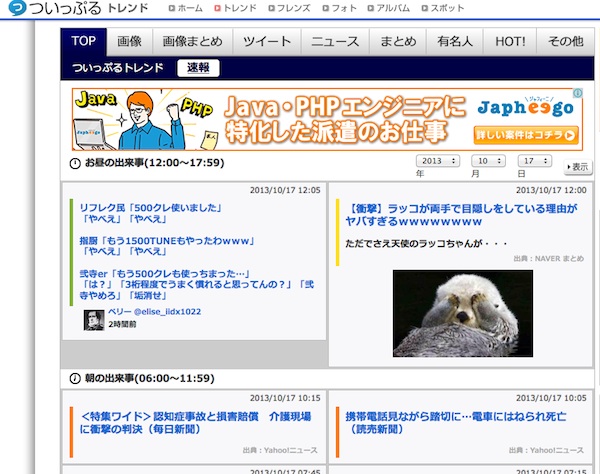Toggle the 速報 button
Screen dimensions: 600x474
click(x=198, y=69)
